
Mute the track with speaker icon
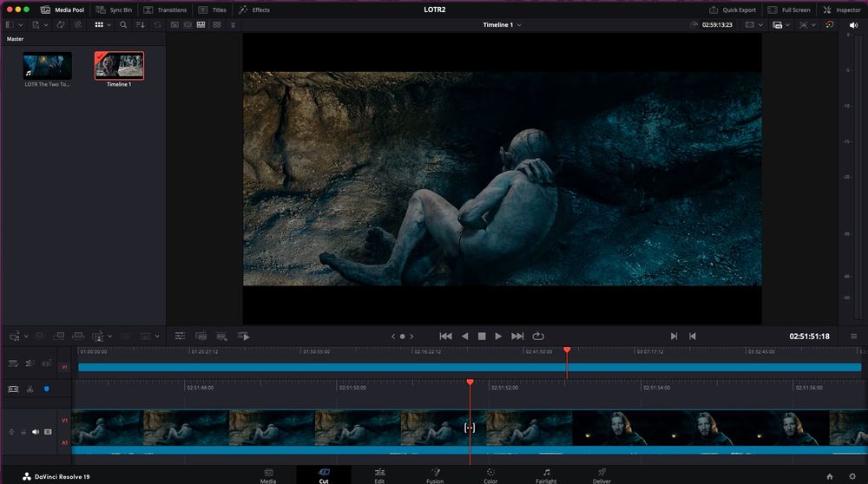pyautogui.click(x=36, y=431)
